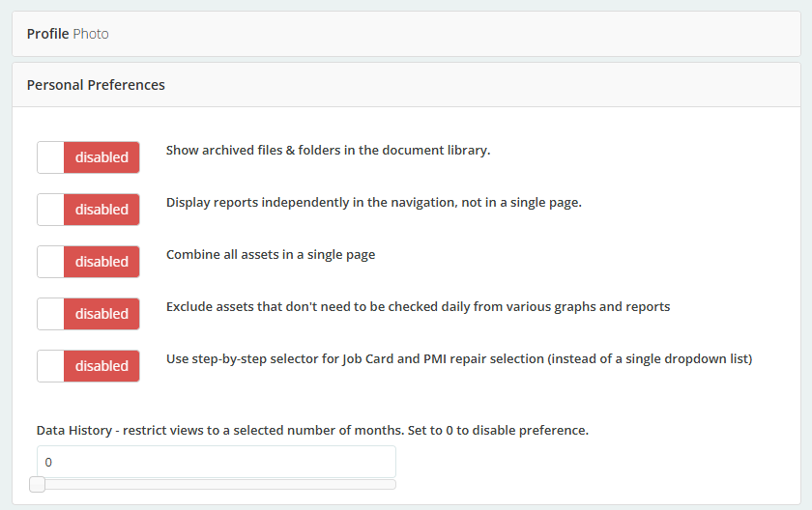Click the 'Show archived files & folders' label

328,151
